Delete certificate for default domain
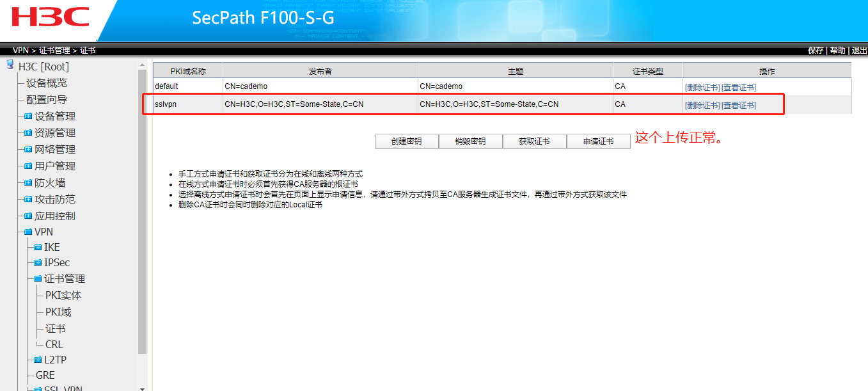This screenshot has height=391, width=868. (x=702, y=87)
